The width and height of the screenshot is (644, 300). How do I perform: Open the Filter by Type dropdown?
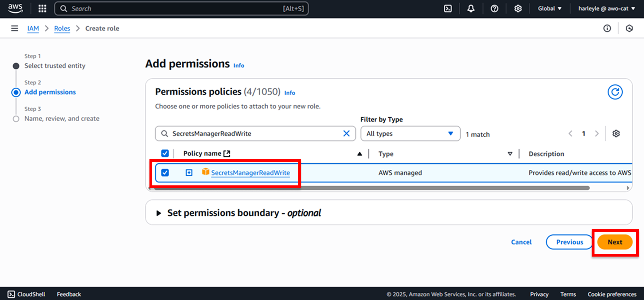coord(410,133)
